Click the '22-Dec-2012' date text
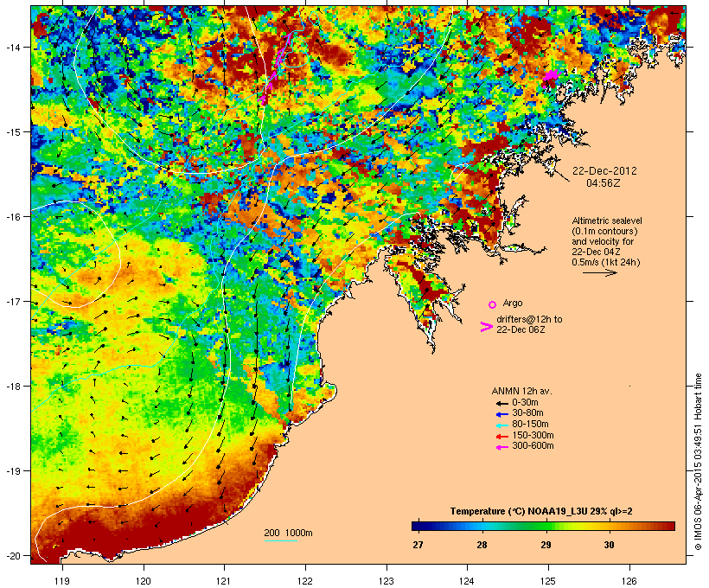Image resolution: width=709 pixels, height=588 pixels. [x=604, y=171]
